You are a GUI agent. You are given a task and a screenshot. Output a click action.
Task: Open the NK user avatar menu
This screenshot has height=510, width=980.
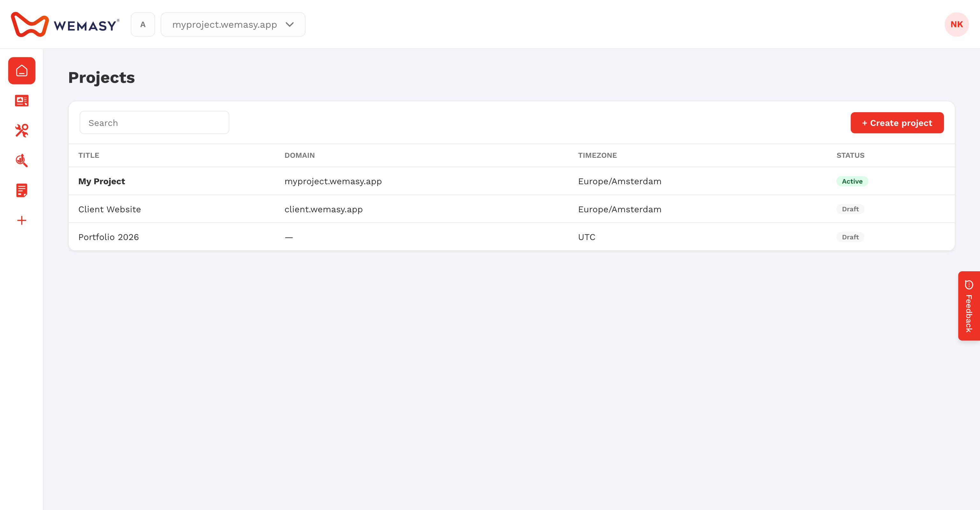click(x=956, y=24)
